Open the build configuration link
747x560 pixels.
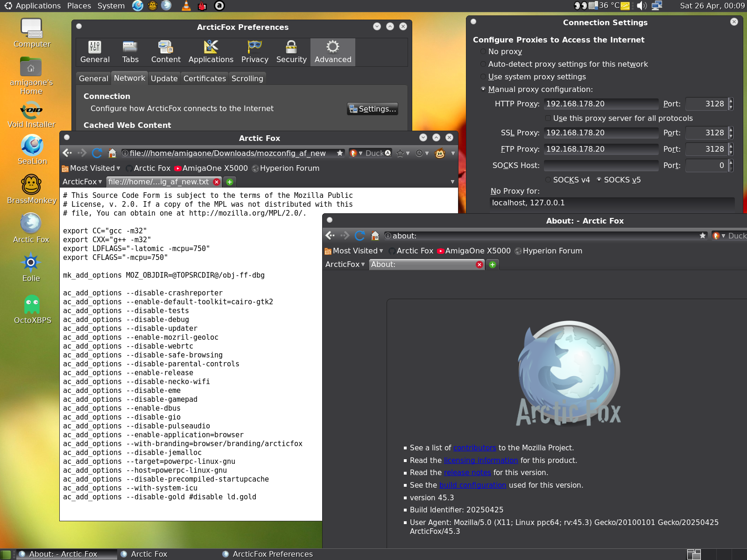[x=472, y=485]
